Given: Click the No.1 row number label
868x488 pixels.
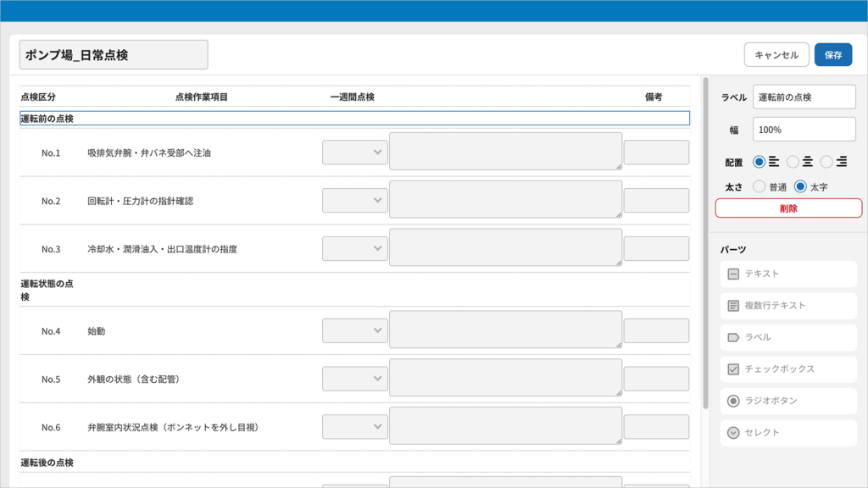Looking at the screenshot, I should point(51,152).
